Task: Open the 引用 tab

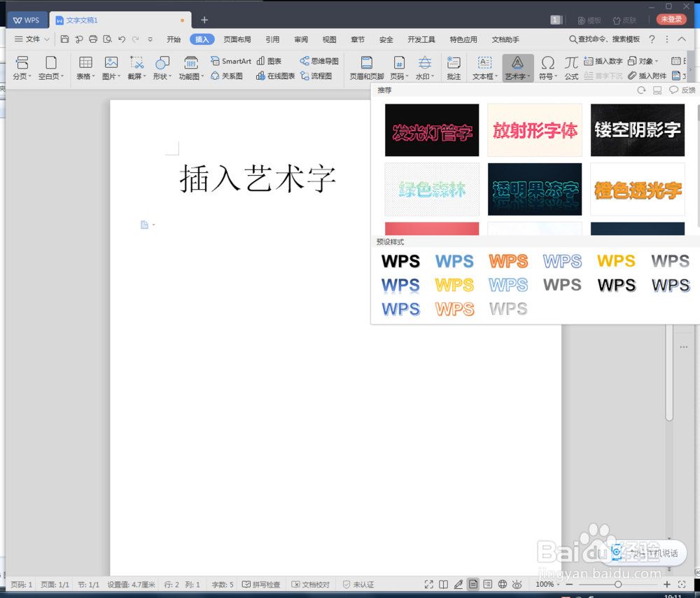Action: pyautogui.click(x=272, y=39)
